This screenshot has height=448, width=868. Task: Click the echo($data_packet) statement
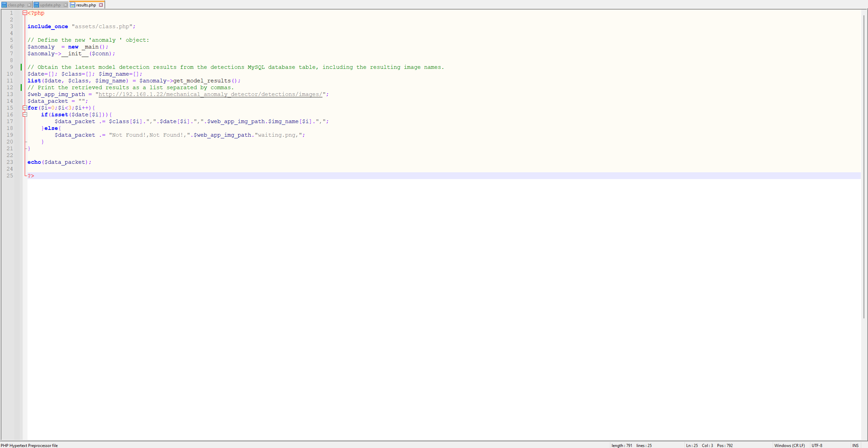click(59, 162)
